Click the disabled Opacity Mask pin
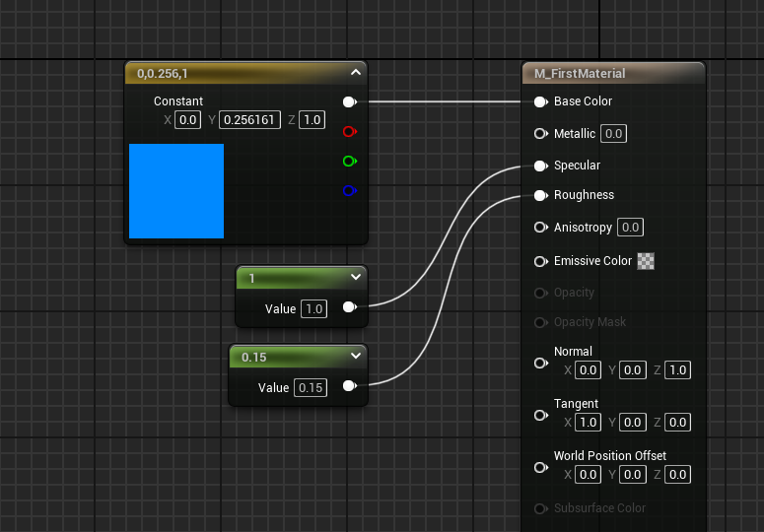The width and height of the screenshot is (764, 532). point(541,322)
